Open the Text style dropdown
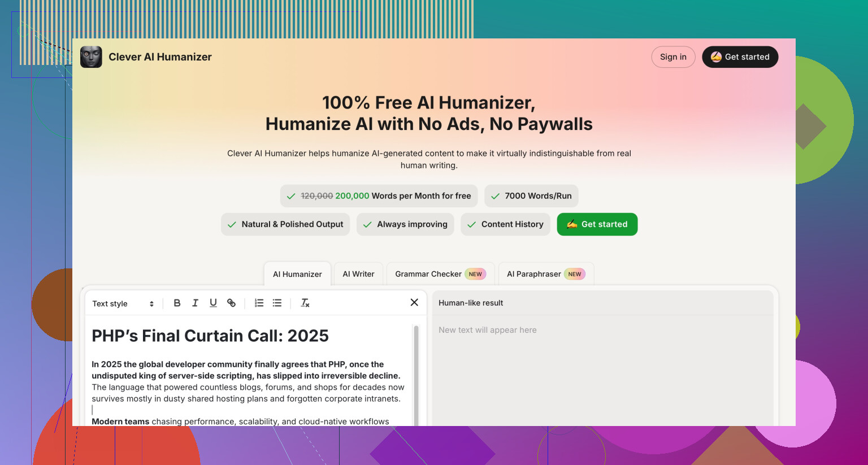Viewport: 868px width, 465px height. (x=123, y=304)
